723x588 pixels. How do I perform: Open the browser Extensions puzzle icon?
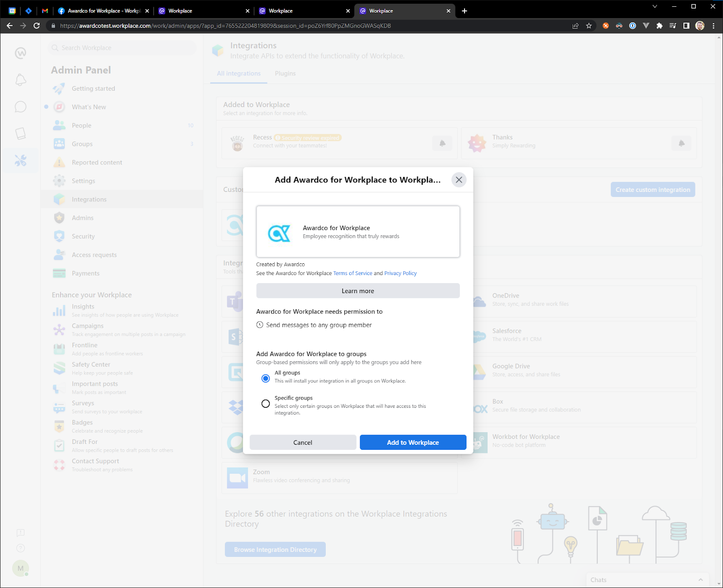click(x=659, y=26)
